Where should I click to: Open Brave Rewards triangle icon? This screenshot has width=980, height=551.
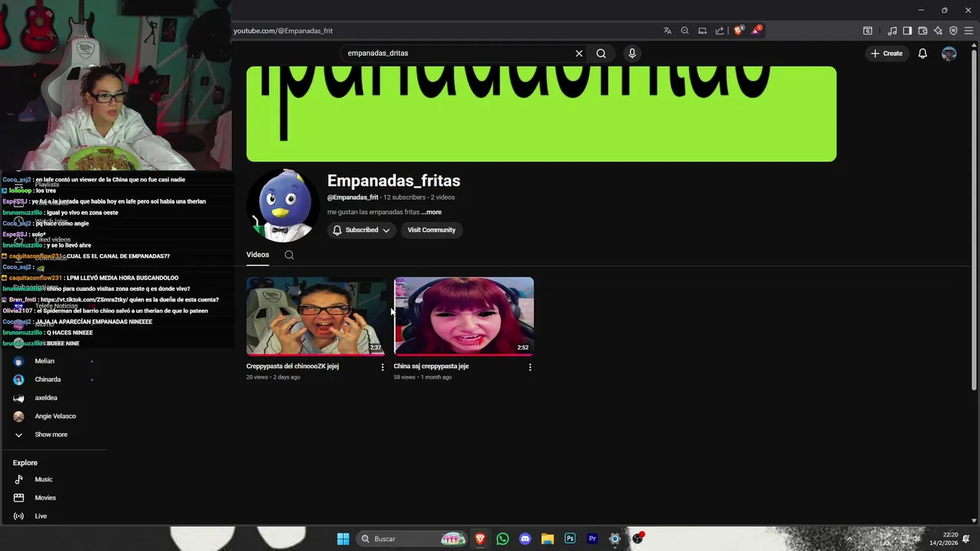click(756, 31)
